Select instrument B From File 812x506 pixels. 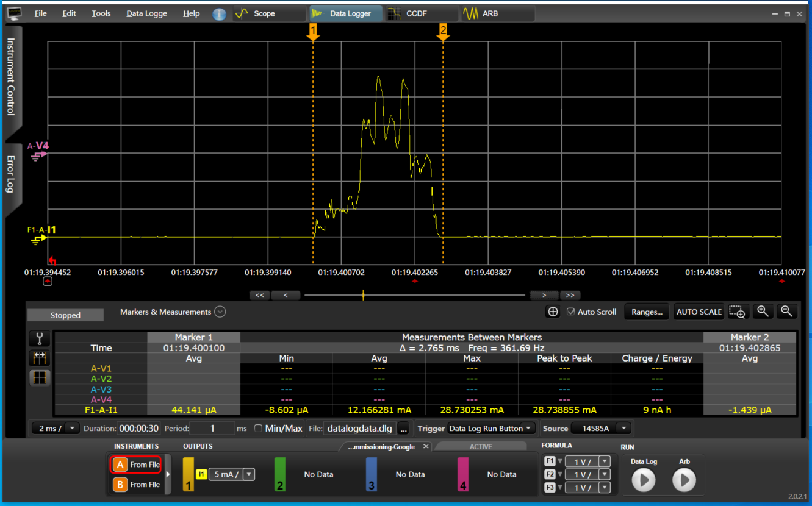click(x=135, y=485)
